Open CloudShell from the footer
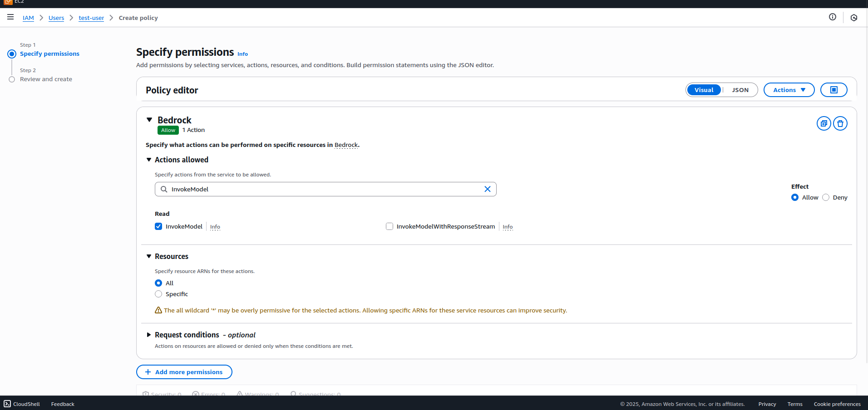Screen dimensions: 868x410 point(22,404)
